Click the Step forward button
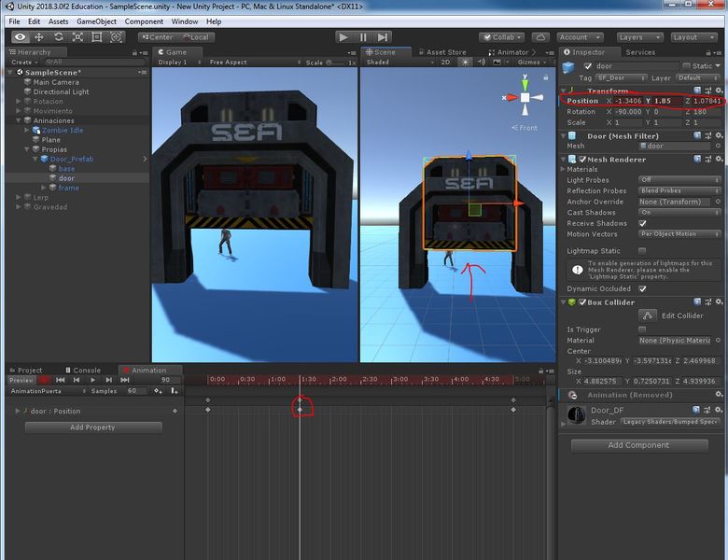728x560 pixels. point(383,37)
